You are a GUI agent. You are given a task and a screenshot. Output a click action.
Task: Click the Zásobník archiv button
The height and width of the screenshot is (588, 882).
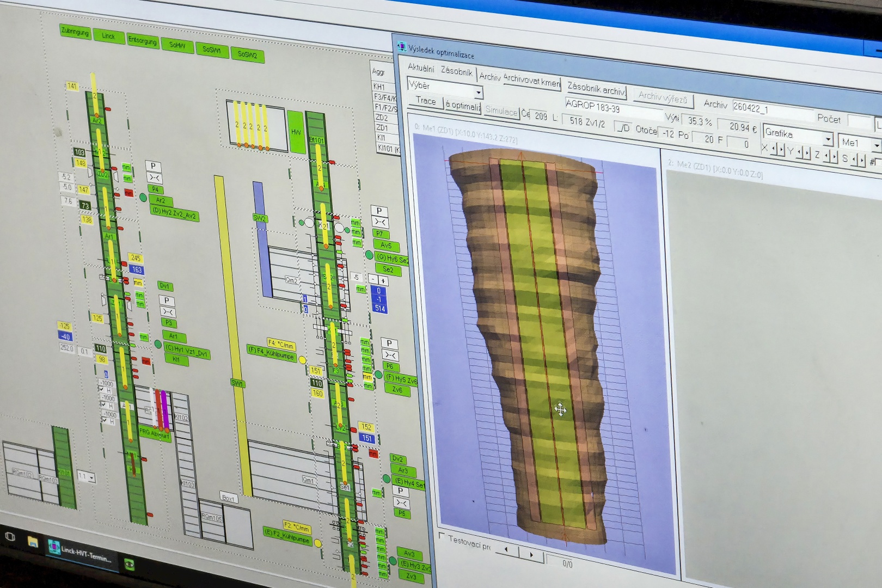tap(596, 89)
